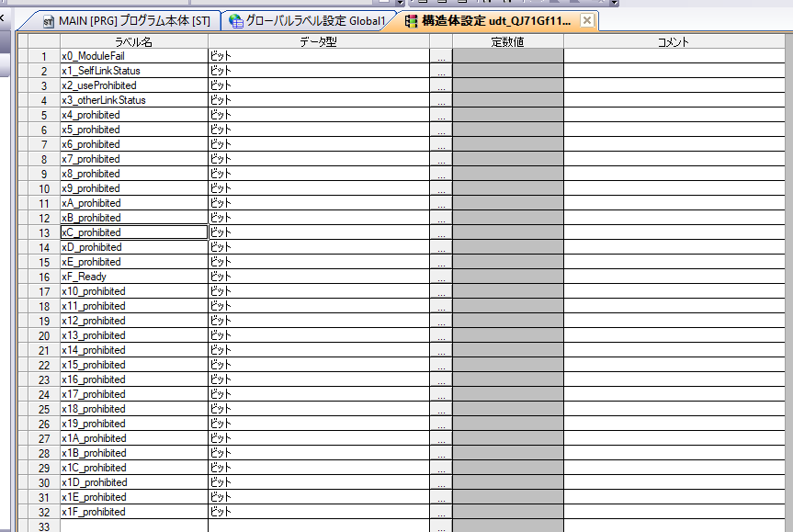Select row number 16 header
This screenshot has width=793, height=532.
[x=44, y=277]
